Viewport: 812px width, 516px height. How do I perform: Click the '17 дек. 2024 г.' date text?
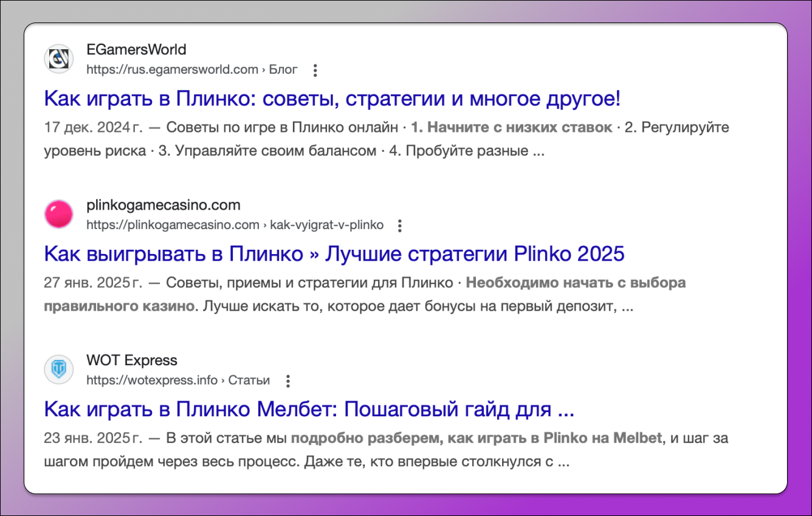click(x=92, y=128)
